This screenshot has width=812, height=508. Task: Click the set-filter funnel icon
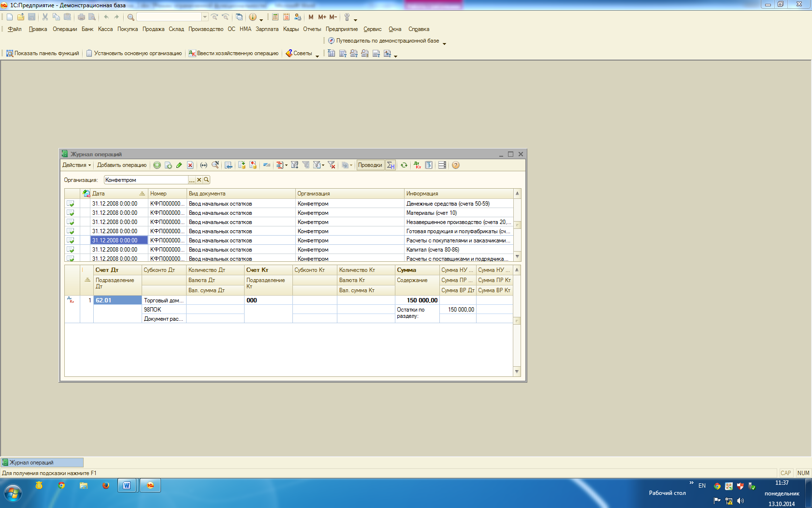coord(294,165)
